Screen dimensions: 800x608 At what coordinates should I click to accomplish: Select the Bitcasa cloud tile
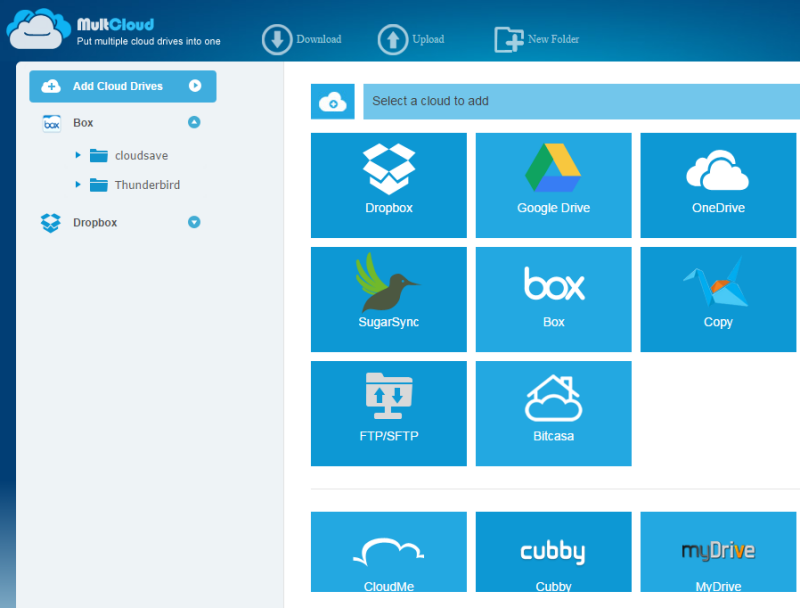553,413
